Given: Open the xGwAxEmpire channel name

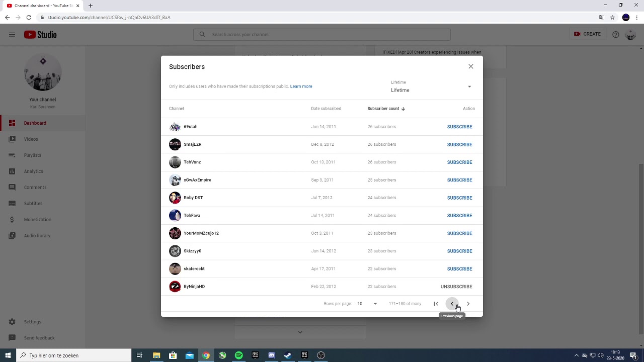Looking at the screenshot, I should (197, 180).
